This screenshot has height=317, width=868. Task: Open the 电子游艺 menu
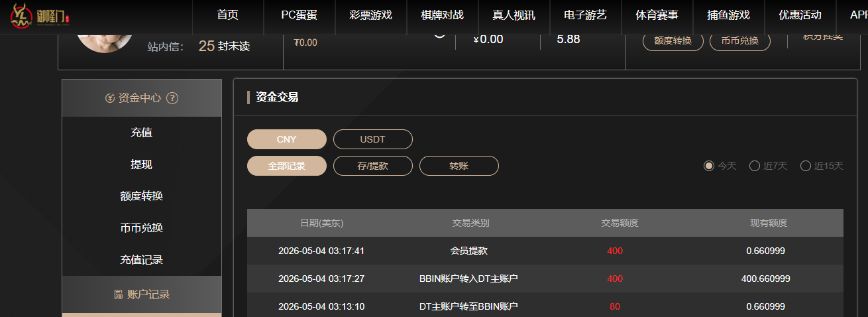(x=585, y=15)
